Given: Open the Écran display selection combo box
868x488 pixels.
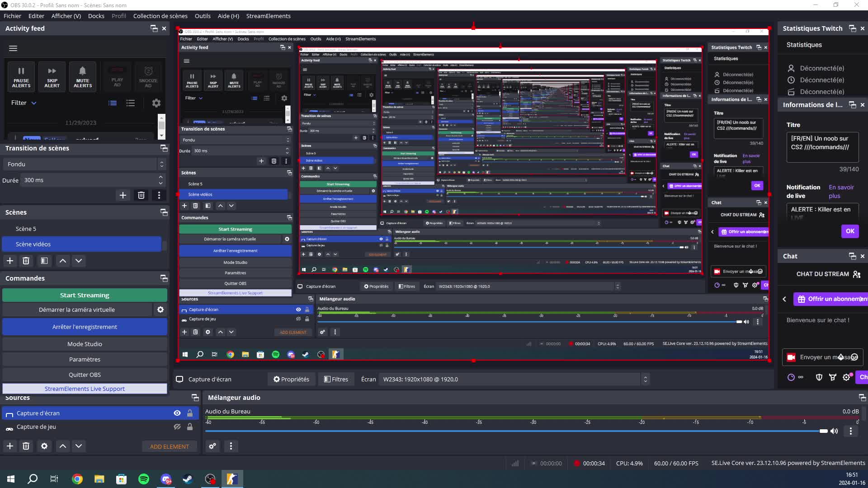Looking at the screenshot, I should click(x=514, y=380).
